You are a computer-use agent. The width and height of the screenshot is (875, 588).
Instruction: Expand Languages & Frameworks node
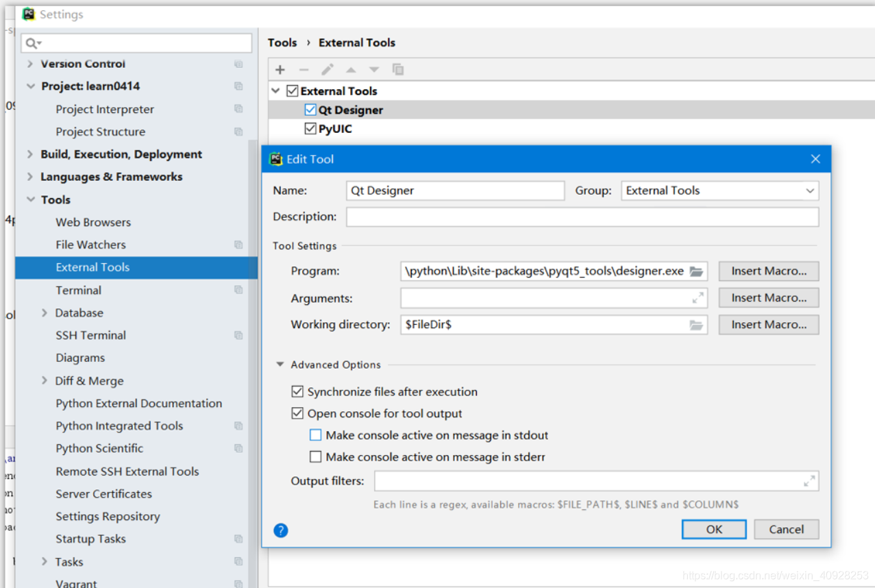[x=29, y=177]
